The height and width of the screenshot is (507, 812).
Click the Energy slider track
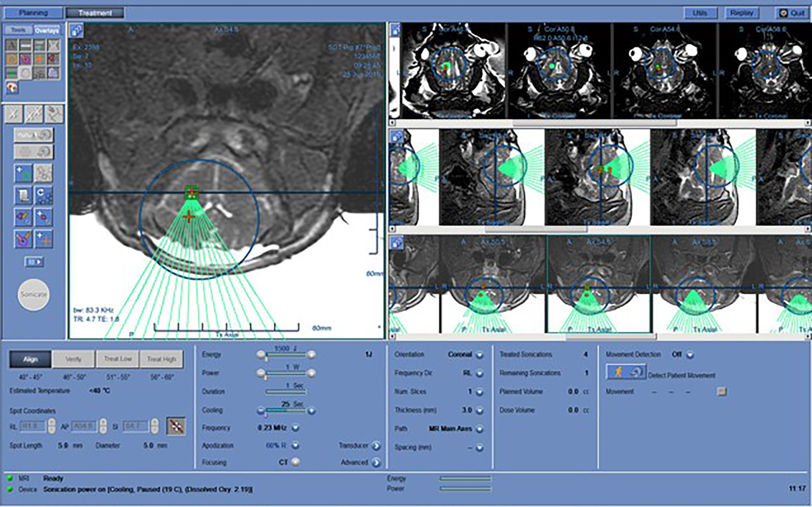(286, 355)
